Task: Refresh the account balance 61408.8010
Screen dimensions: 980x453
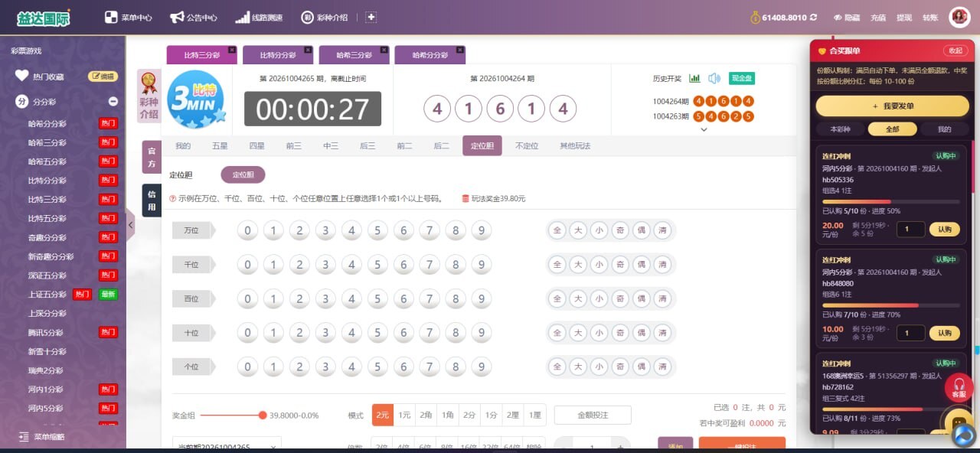Action: (813, 17)
